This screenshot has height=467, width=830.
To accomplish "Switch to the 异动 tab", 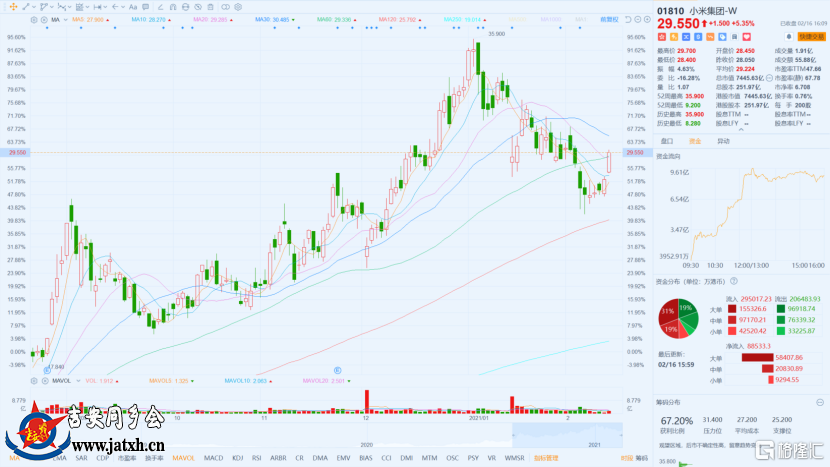I will coord(723,141).
